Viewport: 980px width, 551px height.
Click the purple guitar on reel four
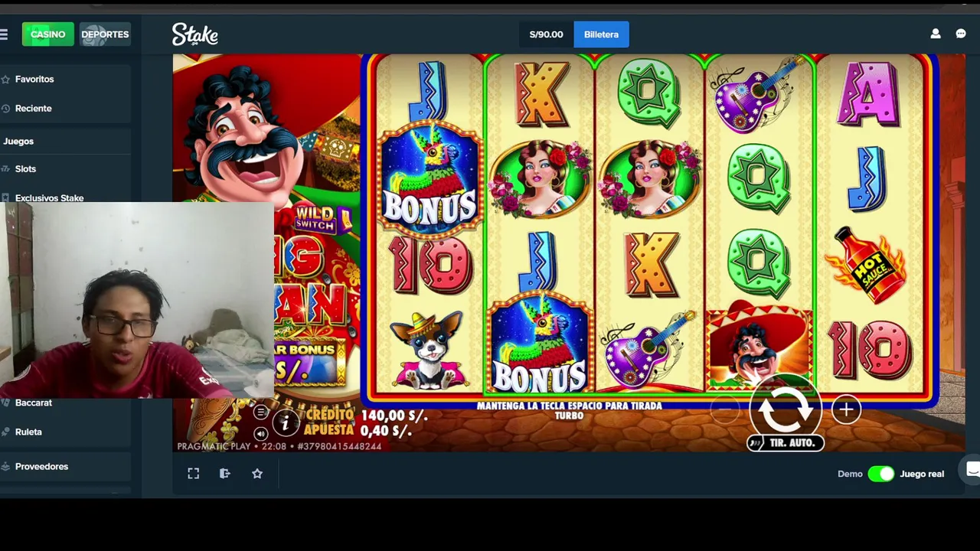756,94
